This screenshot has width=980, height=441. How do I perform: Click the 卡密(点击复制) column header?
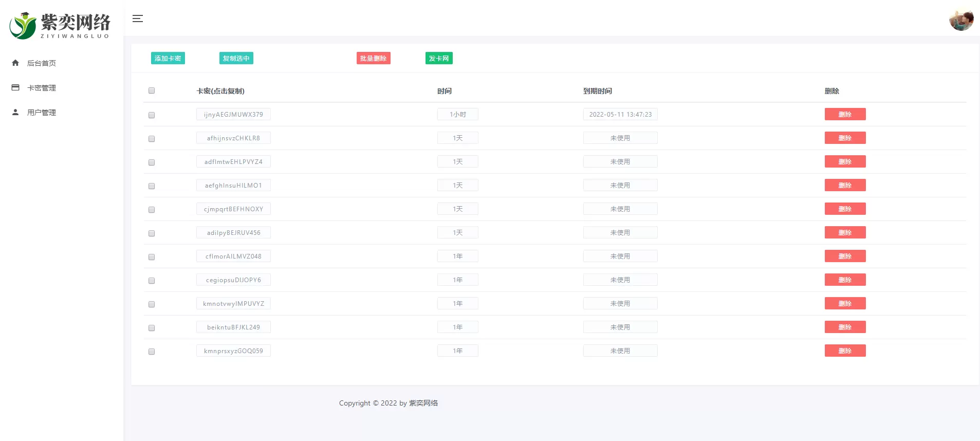coord(220,91)
